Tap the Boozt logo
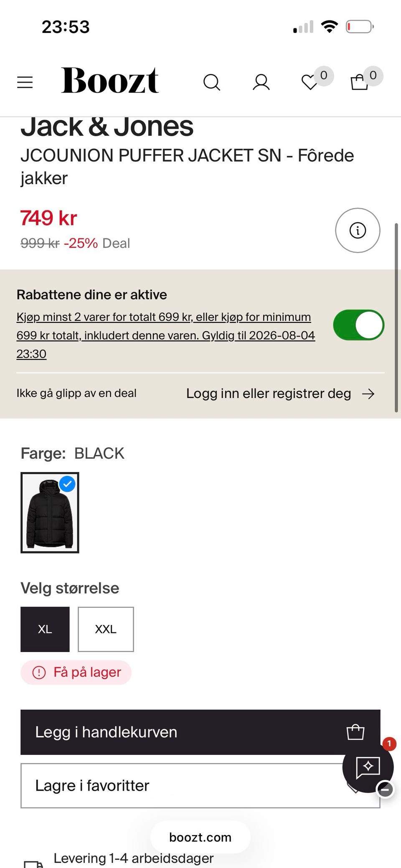The height and width of the screenshot is (868, 401). [x=110, y=80]
